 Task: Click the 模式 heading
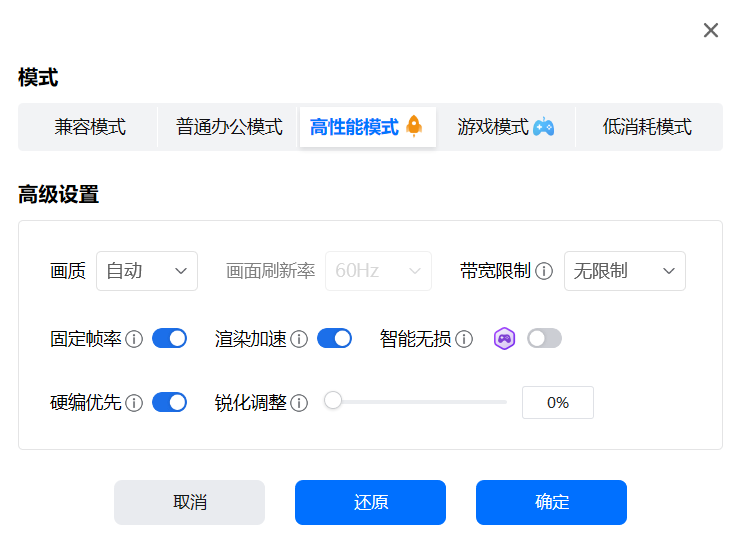click(x=38, y=77)
